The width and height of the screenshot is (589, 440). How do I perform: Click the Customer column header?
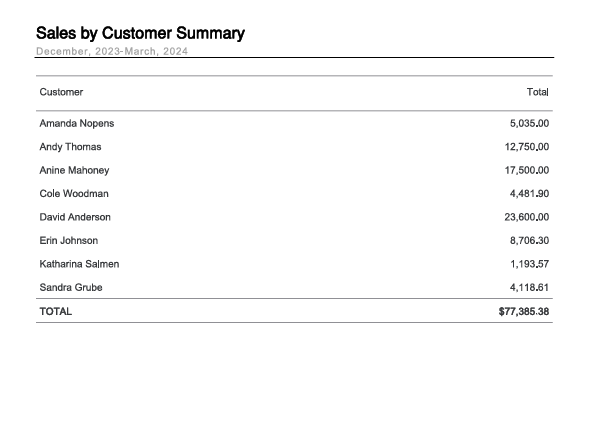point(61,92)
